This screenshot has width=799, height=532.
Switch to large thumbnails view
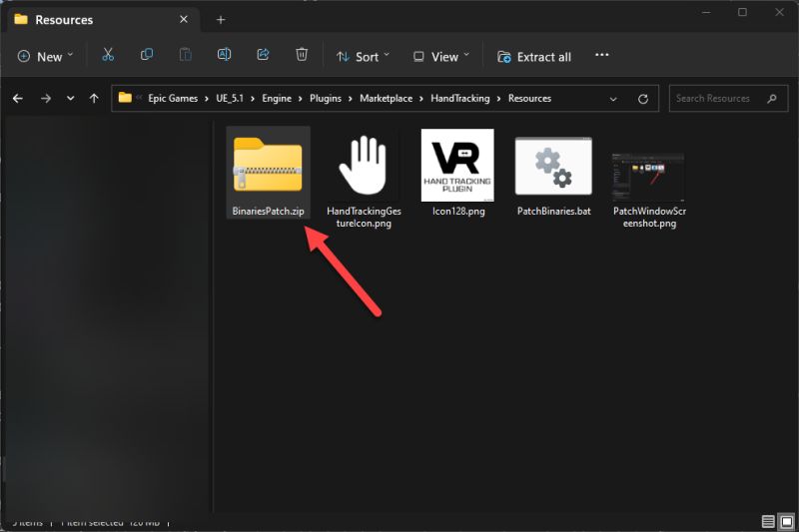787,521
